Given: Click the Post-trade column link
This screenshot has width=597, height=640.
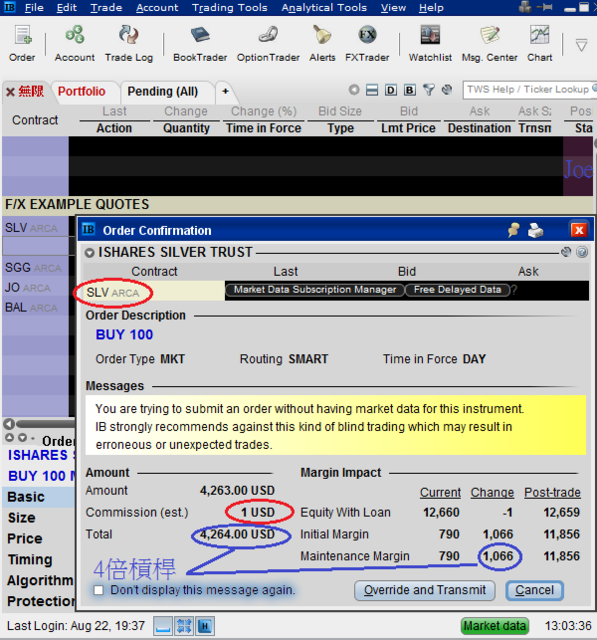Looking at the screenshot, I should click(x=552, y=493).
